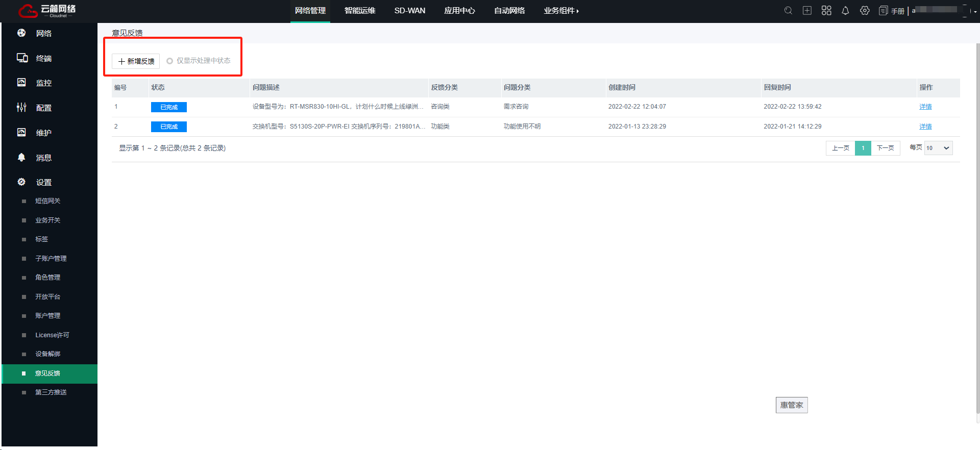Switch to 自动网络 tab
Image resolution: width=980 pixels, height=450 pixels.
tap(509, 11)
